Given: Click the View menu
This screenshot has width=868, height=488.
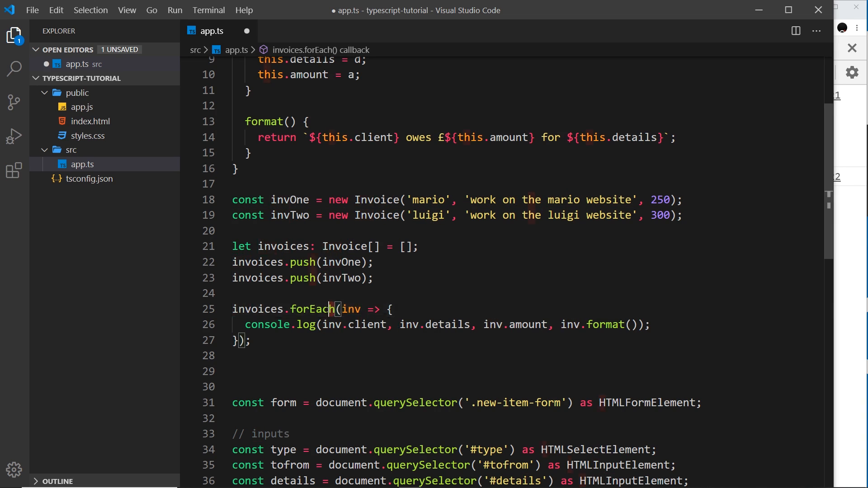Looking at the screenshot, I should [127, 10].
